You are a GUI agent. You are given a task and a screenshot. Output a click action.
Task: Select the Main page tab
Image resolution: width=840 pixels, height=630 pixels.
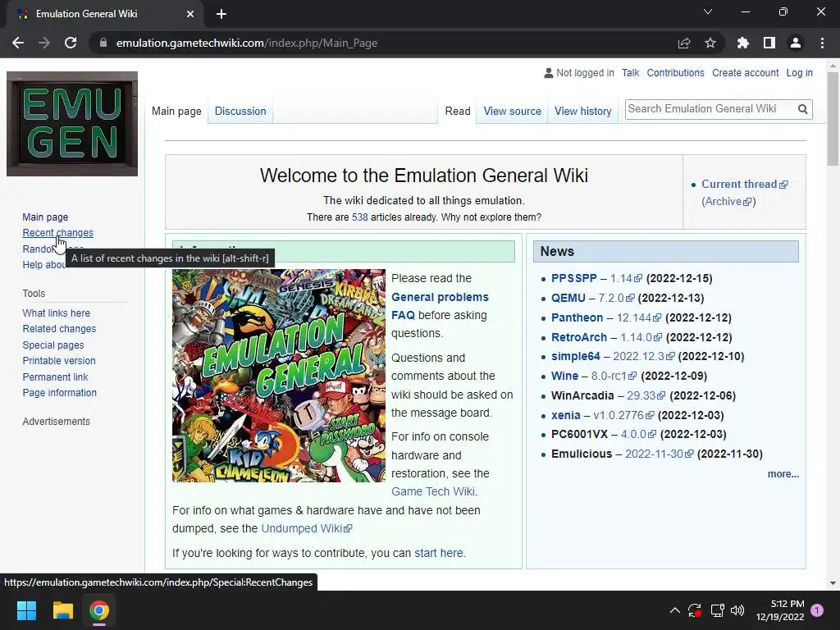click(176, 112)
